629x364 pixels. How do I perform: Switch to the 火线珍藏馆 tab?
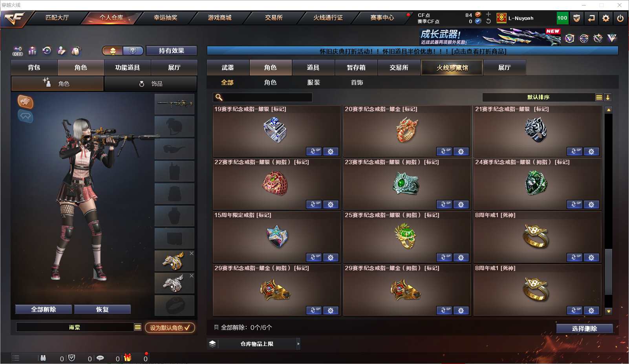click(452, 68)
